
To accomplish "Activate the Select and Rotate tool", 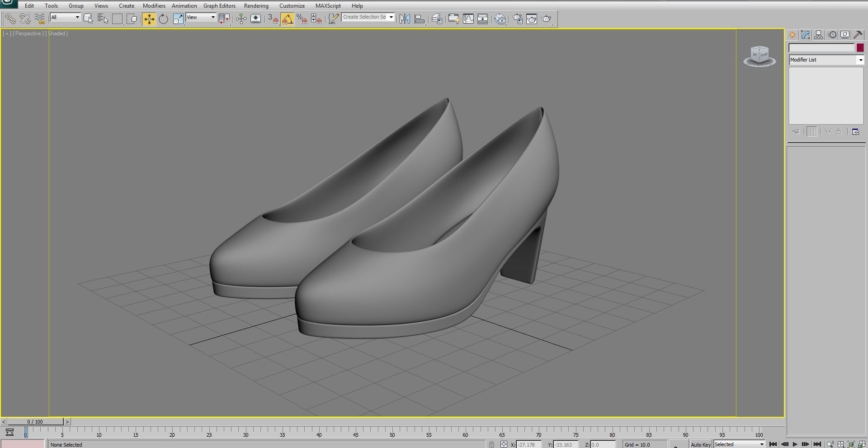I will pos(163,19).
